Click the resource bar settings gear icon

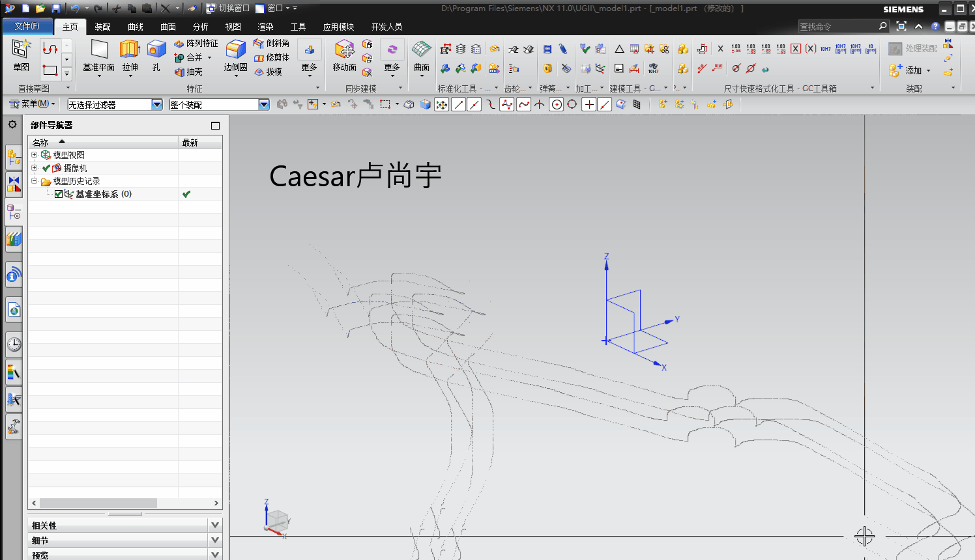pyautogui.click(x=12, y=124)
